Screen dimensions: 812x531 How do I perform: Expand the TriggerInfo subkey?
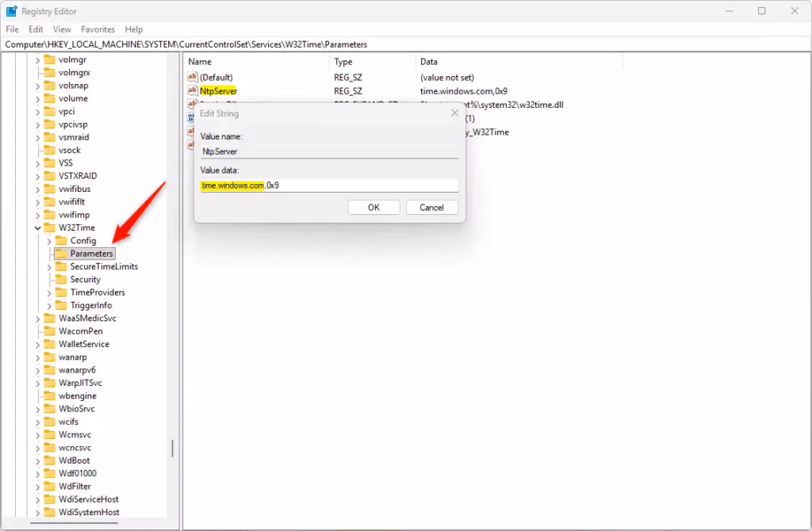[49, 306]
